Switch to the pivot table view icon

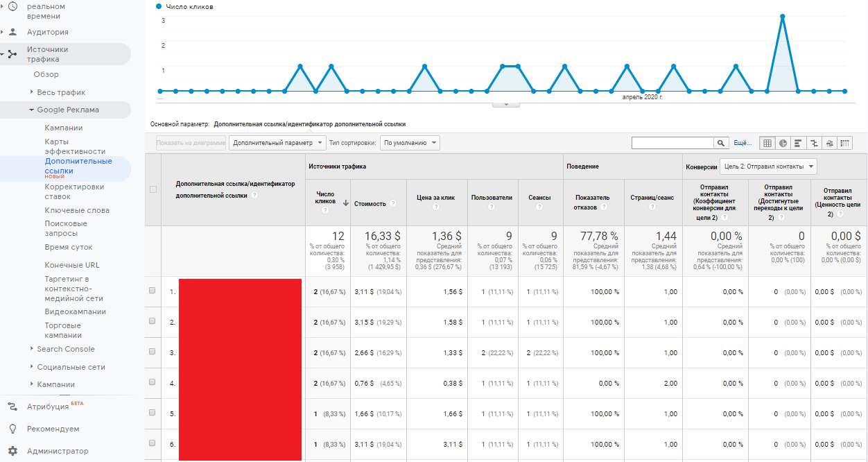pos(844,143)
